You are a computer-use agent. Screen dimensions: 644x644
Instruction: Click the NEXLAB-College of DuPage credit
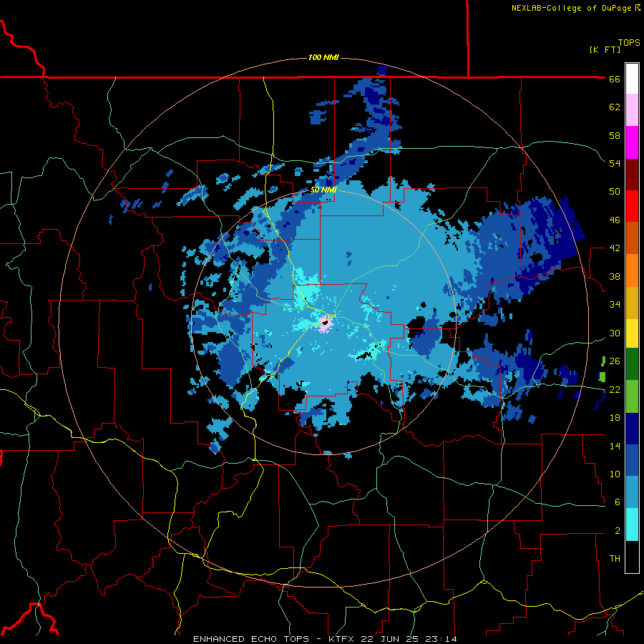click(x=571, y=8)
